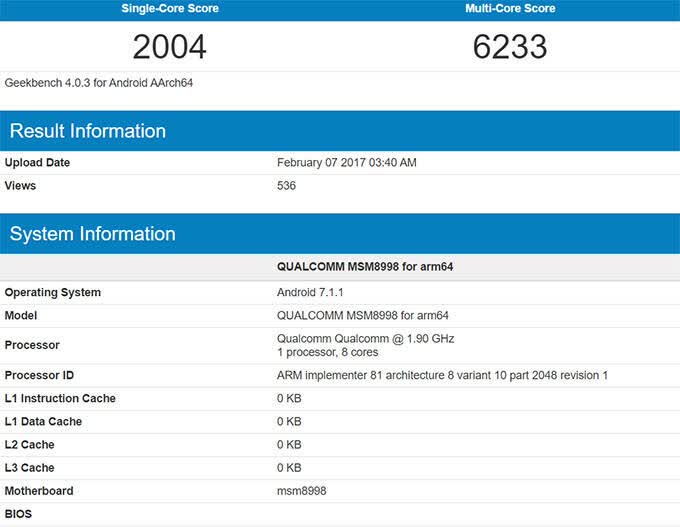
Task: Click the Views count 536
Action: [286, 186]
